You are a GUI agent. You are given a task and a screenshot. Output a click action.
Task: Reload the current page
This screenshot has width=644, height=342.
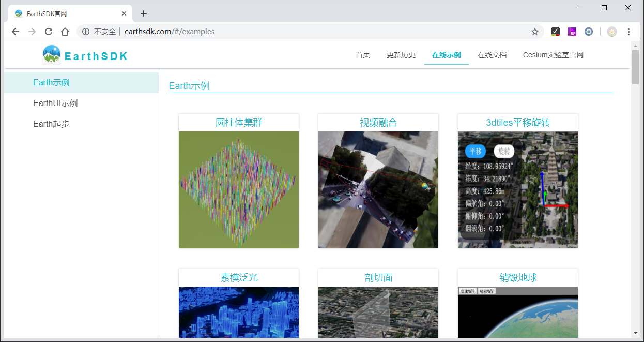point(49,32)
